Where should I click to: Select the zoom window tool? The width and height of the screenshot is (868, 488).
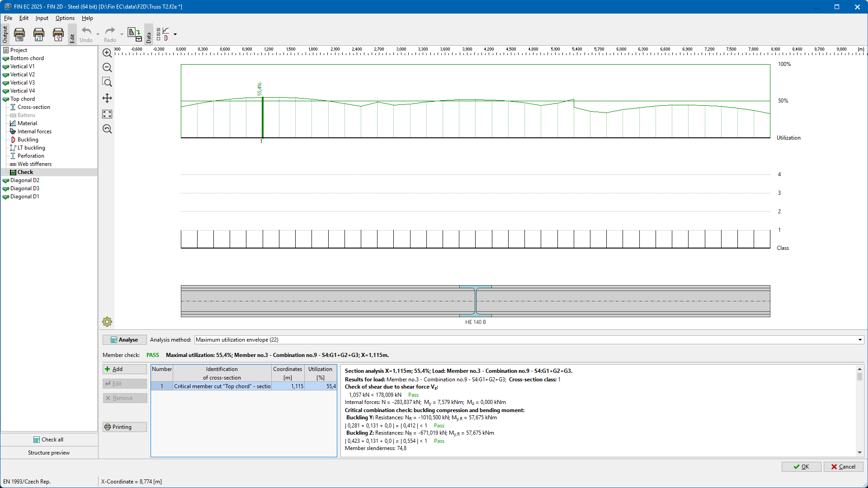point(107,82)
